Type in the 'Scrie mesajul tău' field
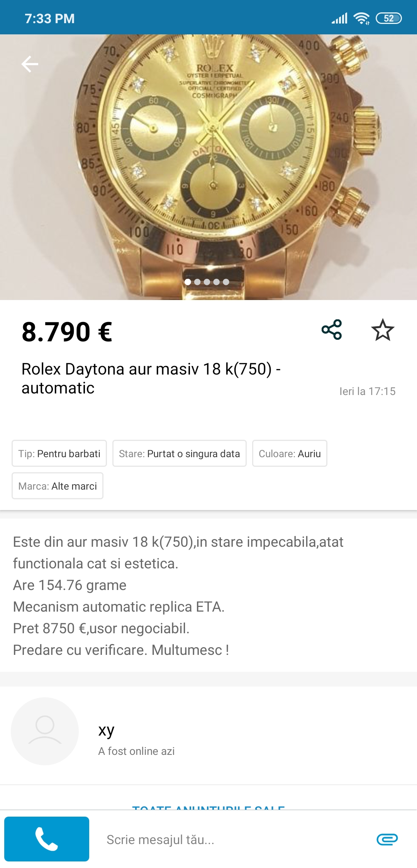The height and width of the screenshot is (868, 417). pyautogui.click(x=232, y=839)
